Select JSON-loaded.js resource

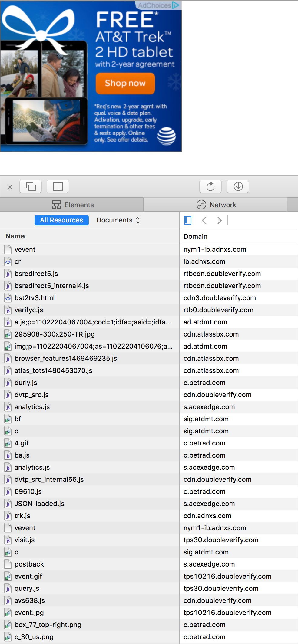tap(90, 504)
